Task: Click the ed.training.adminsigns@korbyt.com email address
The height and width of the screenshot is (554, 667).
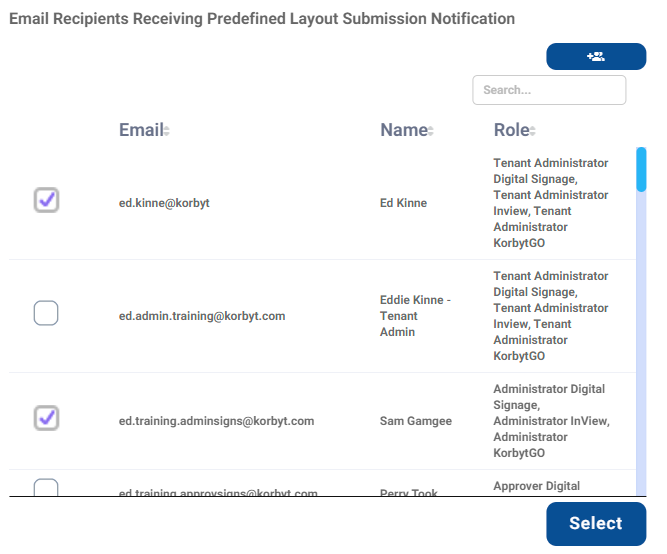Action: tap(216, 421)
